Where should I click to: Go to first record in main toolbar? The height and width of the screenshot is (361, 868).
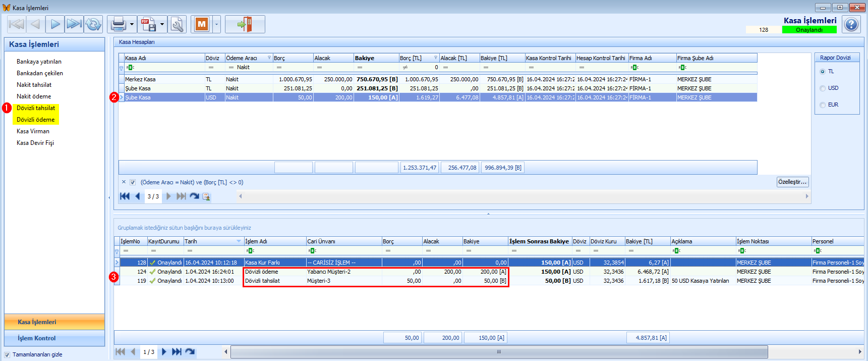tap(17, 24)
